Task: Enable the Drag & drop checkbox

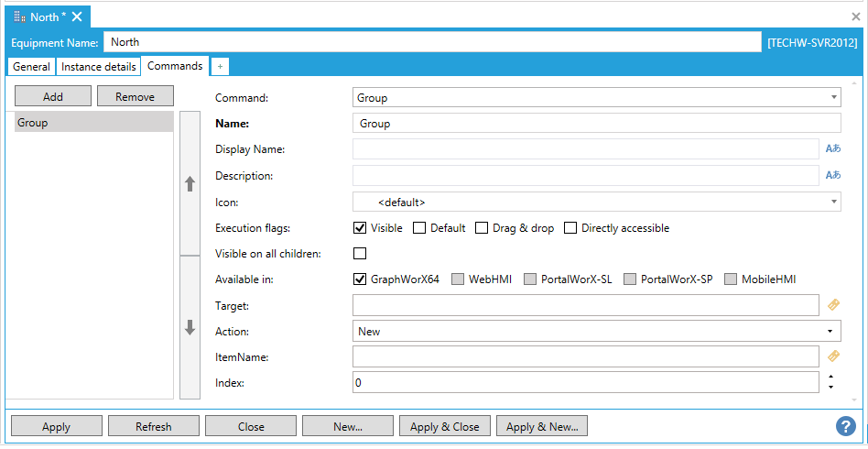Action: [482, 228]
